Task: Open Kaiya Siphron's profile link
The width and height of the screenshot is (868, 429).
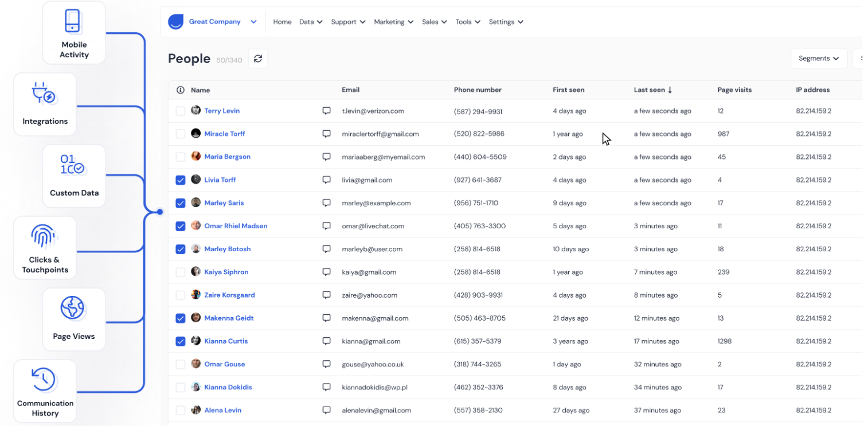Action: 226,272
